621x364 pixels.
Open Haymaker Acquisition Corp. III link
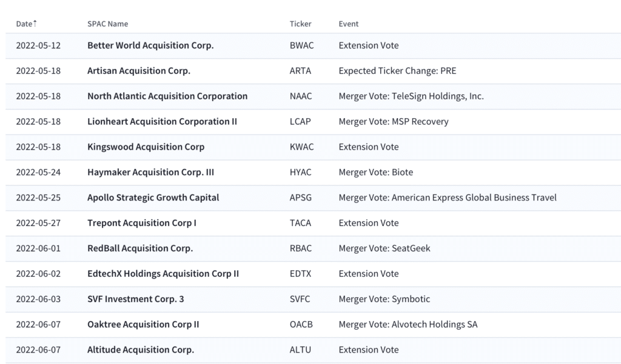click(x=151, y=172)
